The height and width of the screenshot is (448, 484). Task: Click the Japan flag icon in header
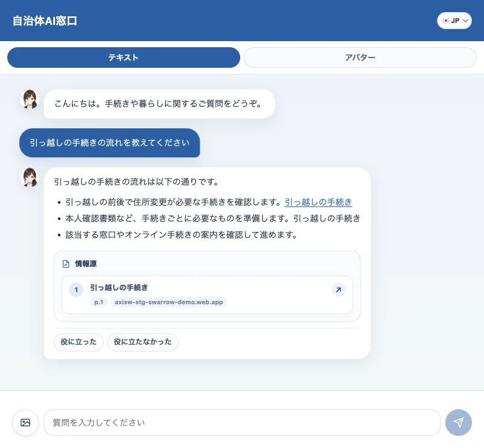(x=445, y=21)
